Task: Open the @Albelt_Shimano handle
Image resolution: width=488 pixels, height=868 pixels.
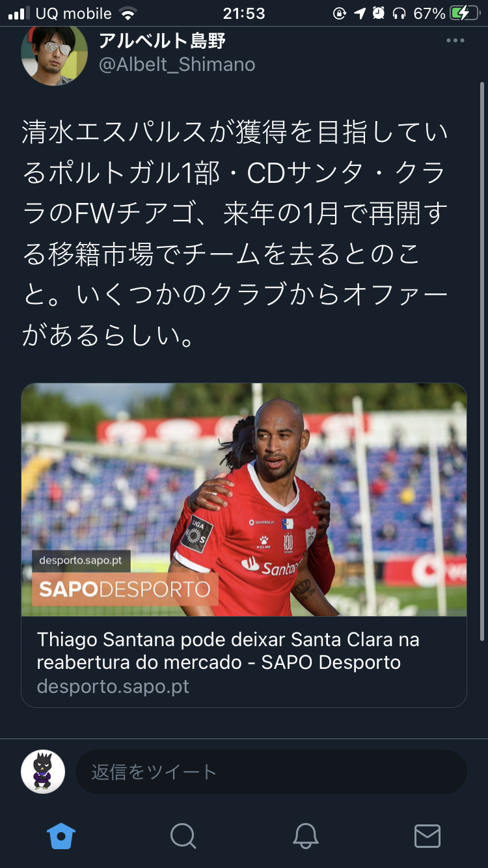Action: (176, 64)
